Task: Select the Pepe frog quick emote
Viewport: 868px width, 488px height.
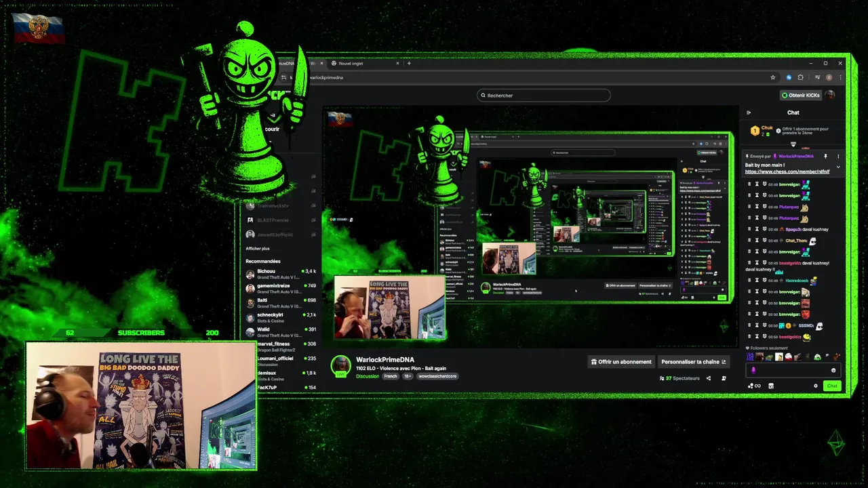Action: pos(769,357)
